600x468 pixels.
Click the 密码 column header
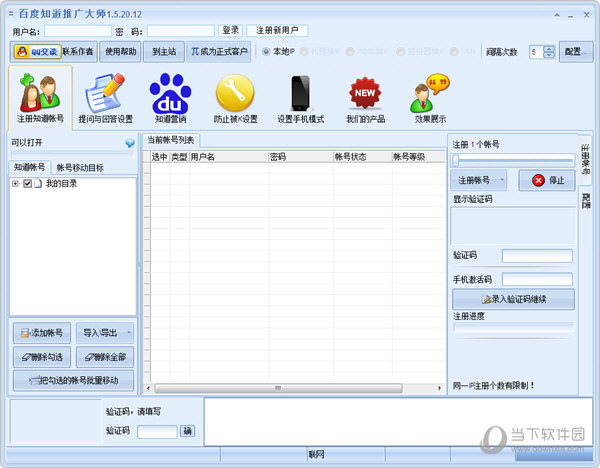(301, 157)
